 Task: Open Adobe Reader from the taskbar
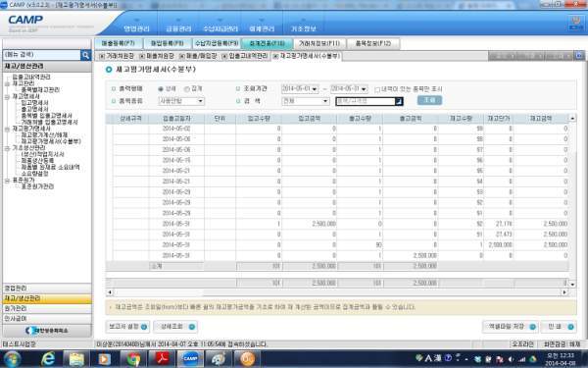point(162,358)
